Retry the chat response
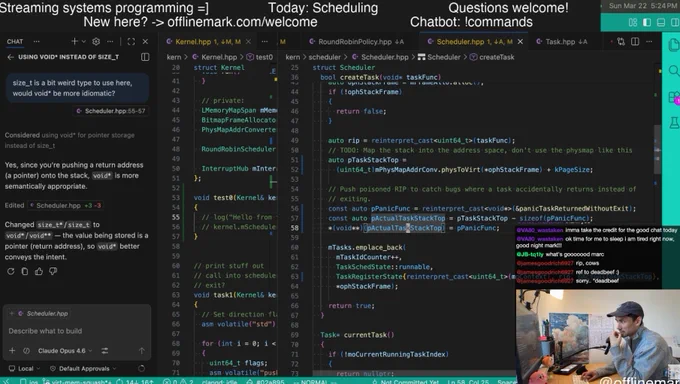Viewport: 680px width, 384px height. (11, 271)
